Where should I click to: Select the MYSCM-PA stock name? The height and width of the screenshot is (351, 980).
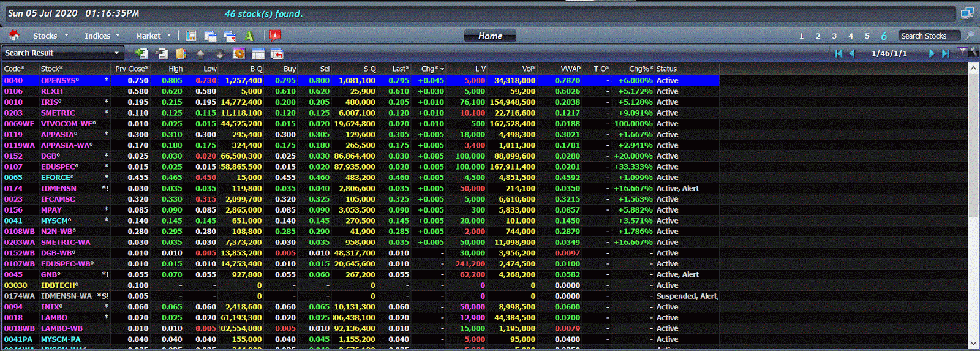point(61,339)
